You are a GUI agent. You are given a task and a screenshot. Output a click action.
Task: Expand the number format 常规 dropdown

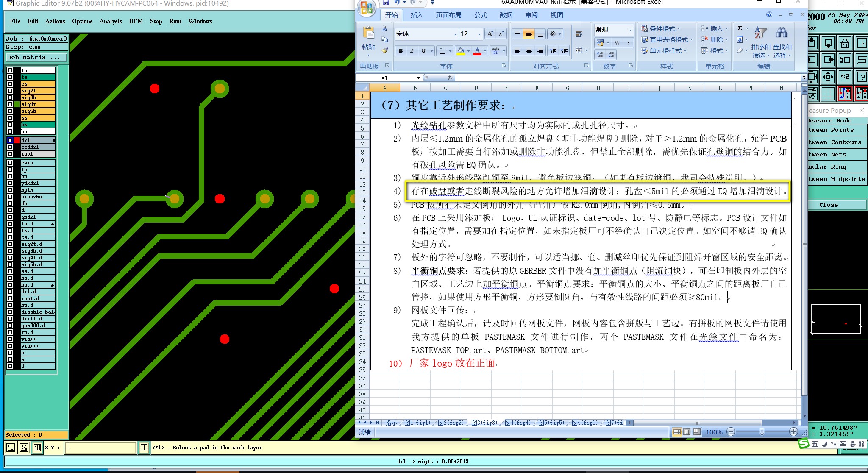tap(630, 30)
